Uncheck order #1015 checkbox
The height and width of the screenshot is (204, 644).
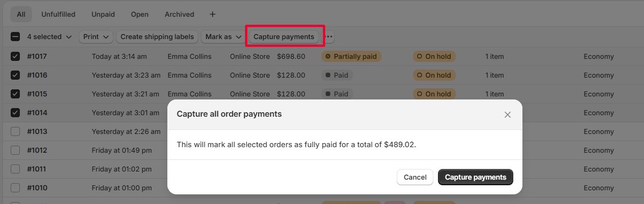pyautogui.click(x=15, y=94)
